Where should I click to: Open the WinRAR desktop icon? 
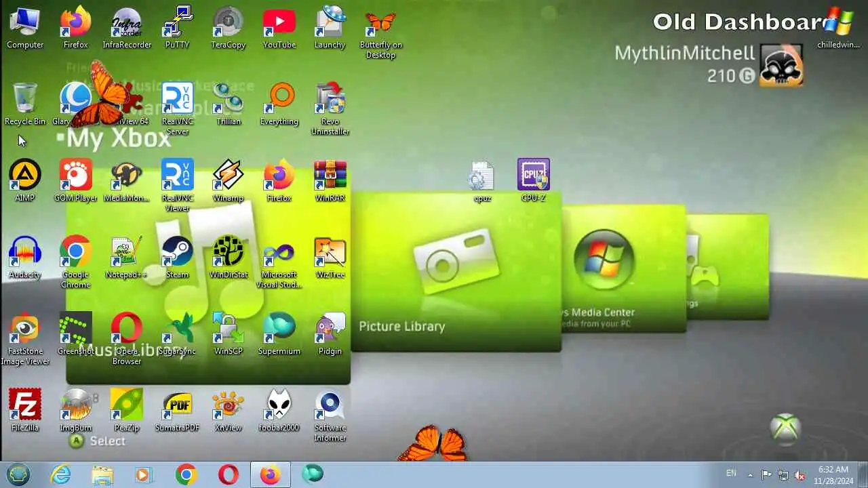330,181
